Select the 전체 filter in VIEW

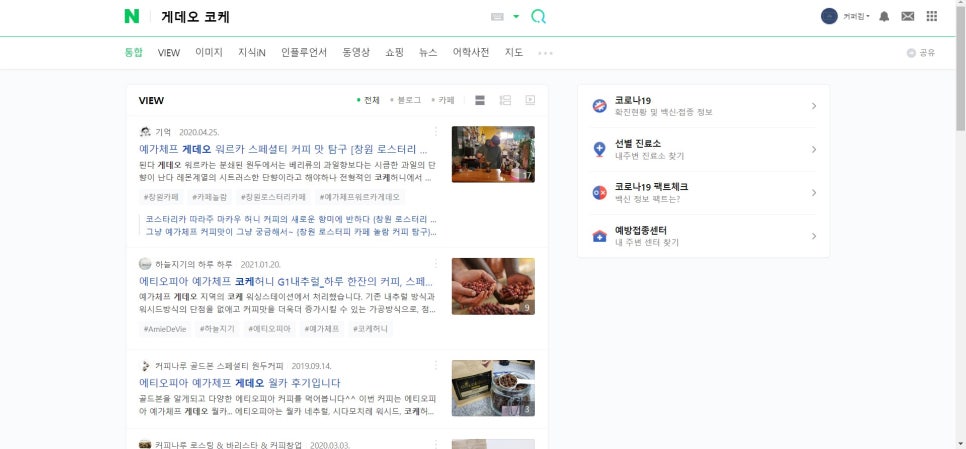pos(368,100)
